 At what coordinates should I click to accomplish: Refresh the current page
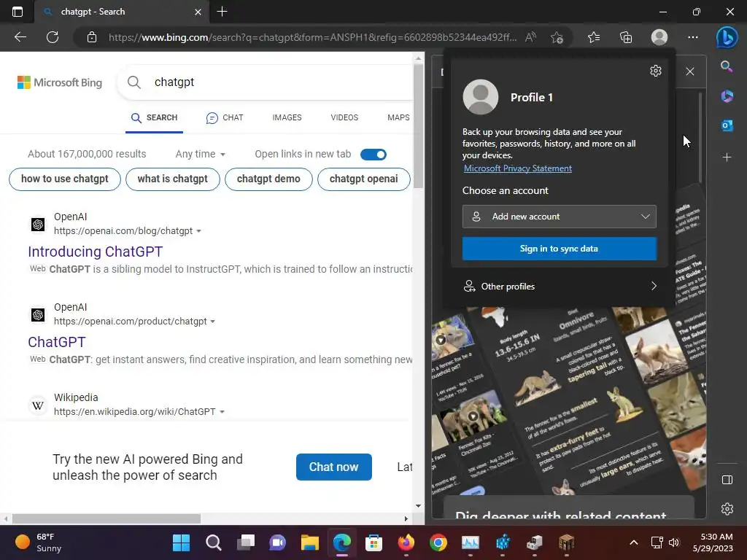point(53,37)
